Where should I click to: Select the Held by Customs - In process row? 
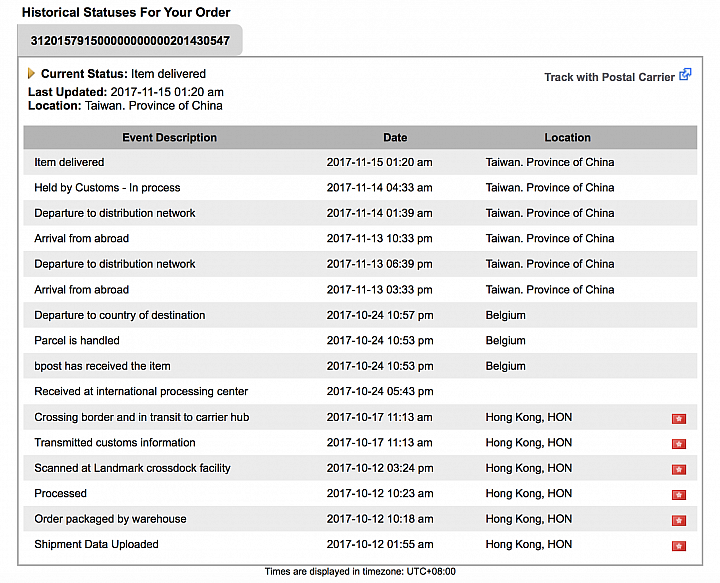360,187
